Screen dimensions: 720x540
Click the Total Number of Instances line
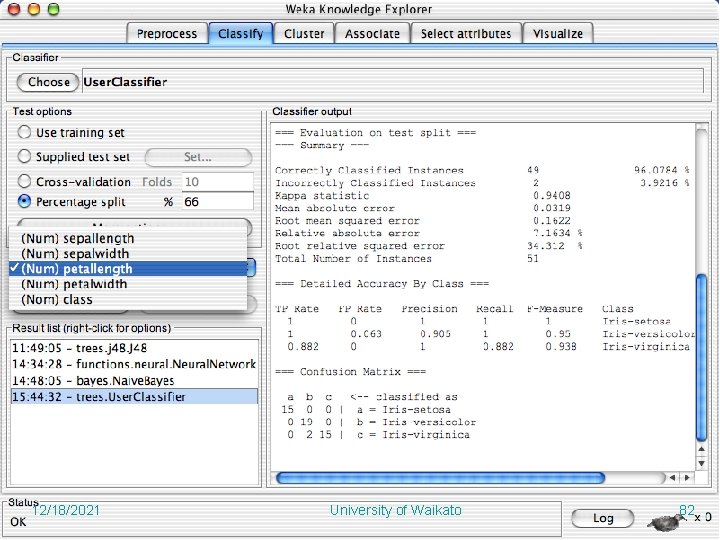coord(407,259)
